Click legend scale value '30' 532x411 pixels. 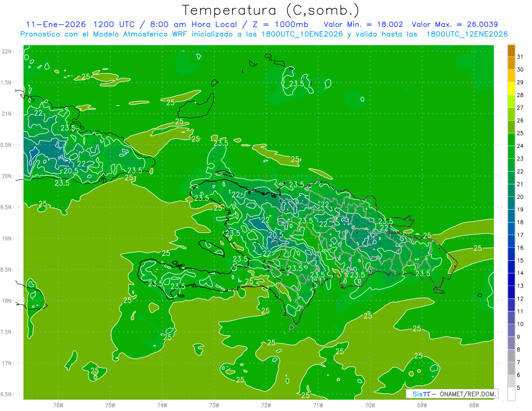[520, 69]
